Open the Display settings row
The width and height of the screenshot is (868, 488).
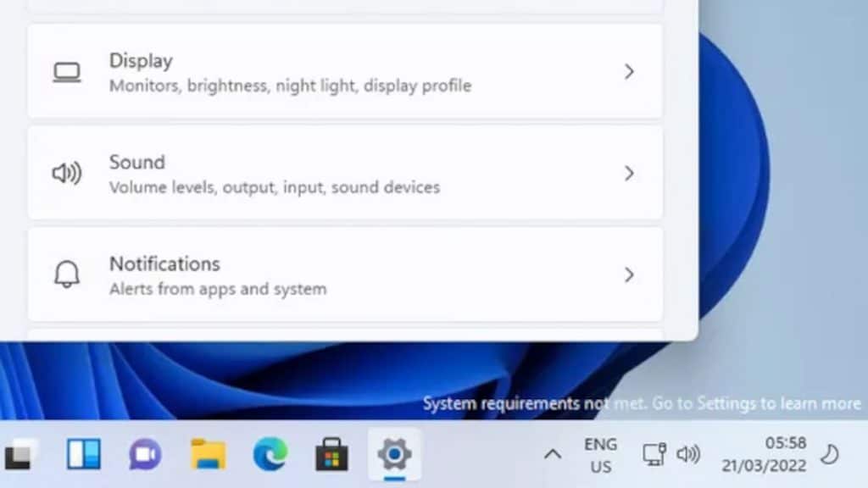tap(345, 71)
